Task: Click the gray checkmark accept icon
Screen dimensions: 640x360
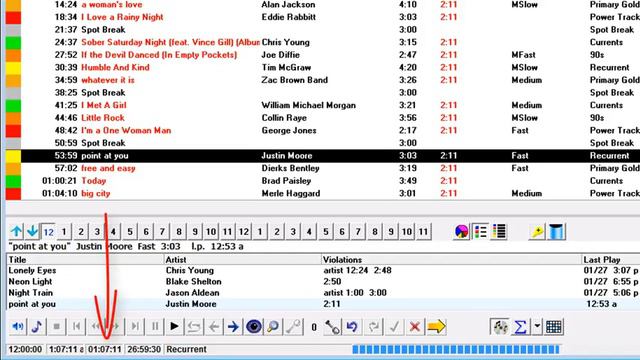Action: [394, 327]
